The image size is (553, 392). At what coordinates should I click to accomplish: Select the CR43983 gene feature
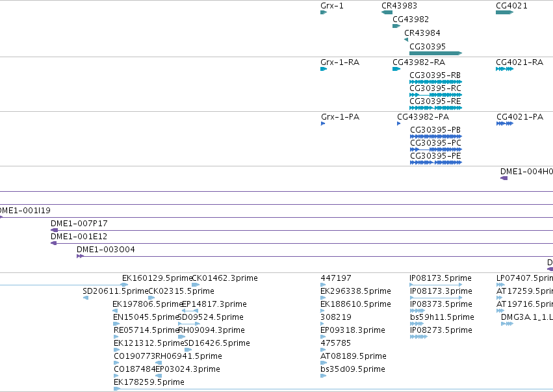387,12
